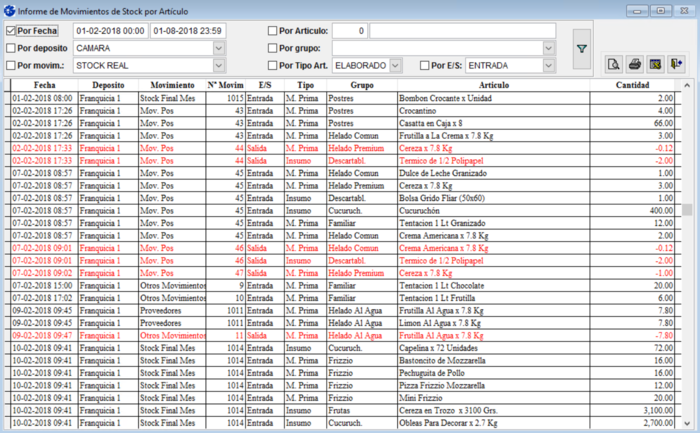This screenshot has height=433, width=700.
Task: Check the Por Tipo Art. checkbox
Action: [x=273, y=65]
